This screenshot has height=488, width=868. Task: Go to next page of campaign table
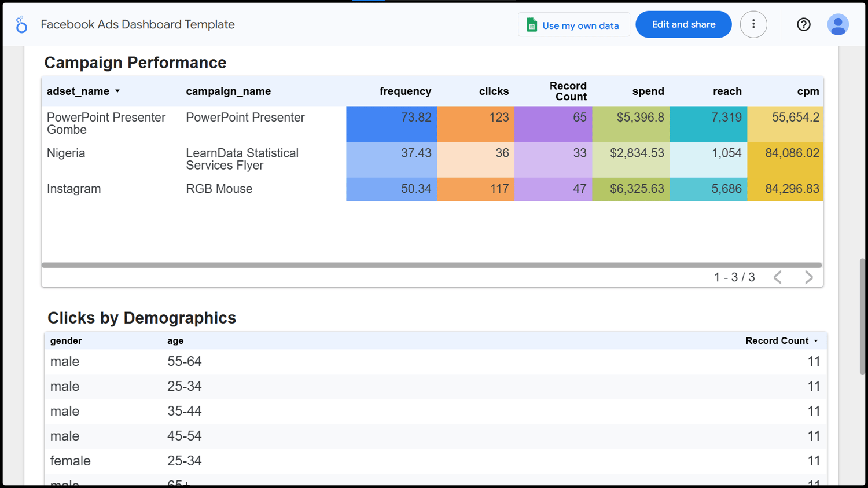coord(808,277)
